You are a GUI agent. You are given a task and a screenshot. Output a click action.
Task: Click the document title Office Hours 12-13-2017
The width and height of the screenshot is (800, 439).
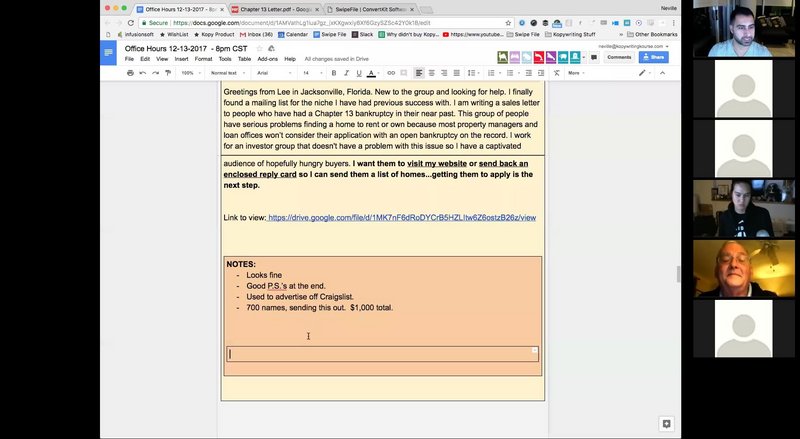pyautogui.click(x=186, y=48)
